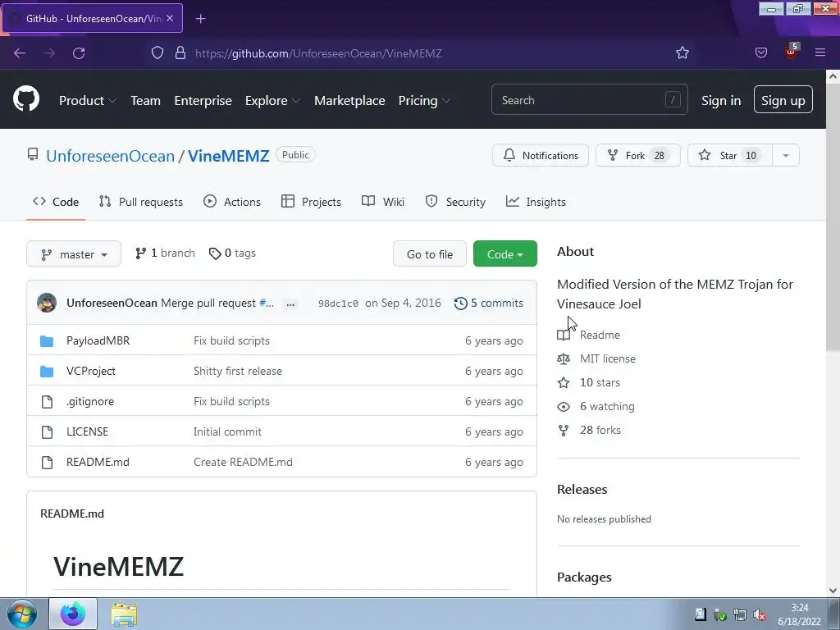Click the muted volume tray icon
The width and height of the screenshot is (840, 630).
(759, 614)
